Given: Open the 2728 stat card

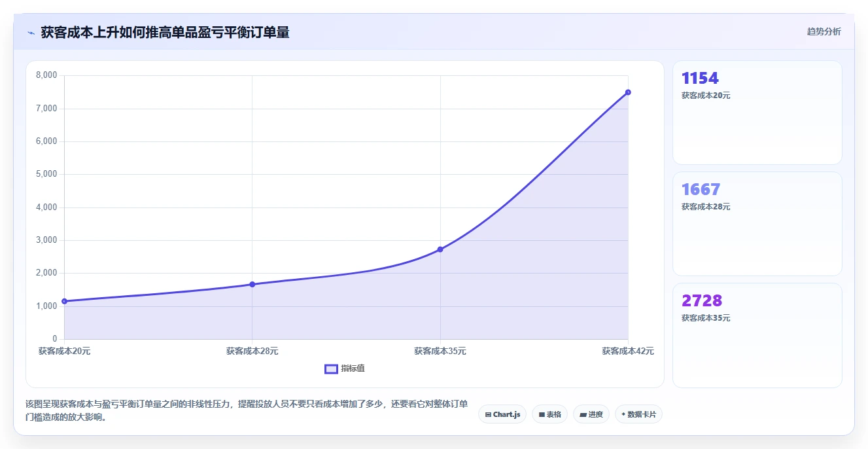Looking at the screenshot, I should tap(757, 335).
